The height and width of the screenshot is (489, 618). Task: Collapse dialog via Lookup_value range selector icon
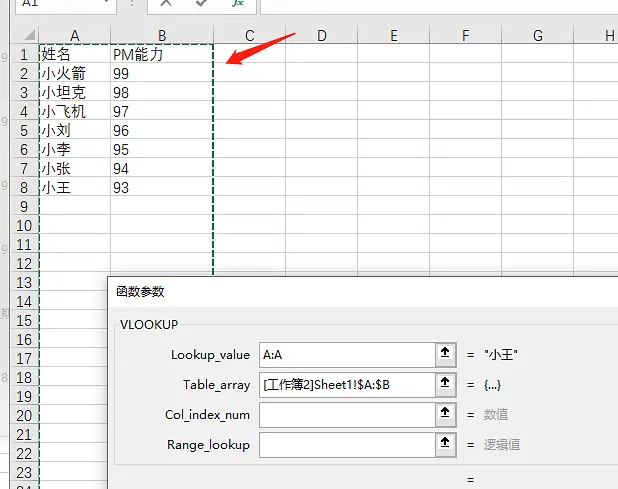(x=445, y=355)
